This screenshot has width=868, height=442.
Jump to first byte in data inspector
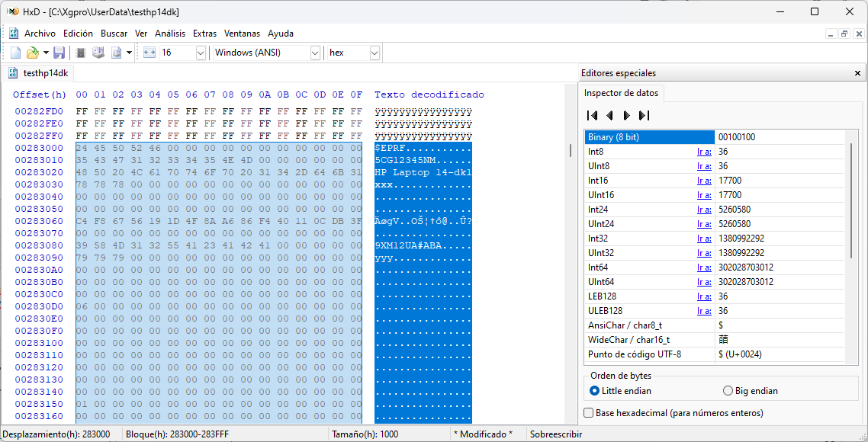[592, 116]
